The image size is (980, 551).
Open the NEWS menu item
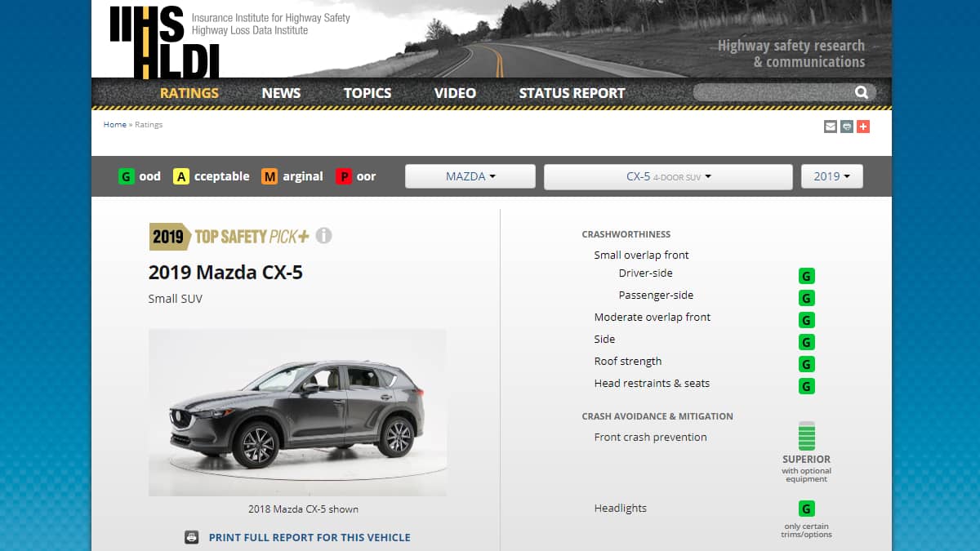coord(281,93)
